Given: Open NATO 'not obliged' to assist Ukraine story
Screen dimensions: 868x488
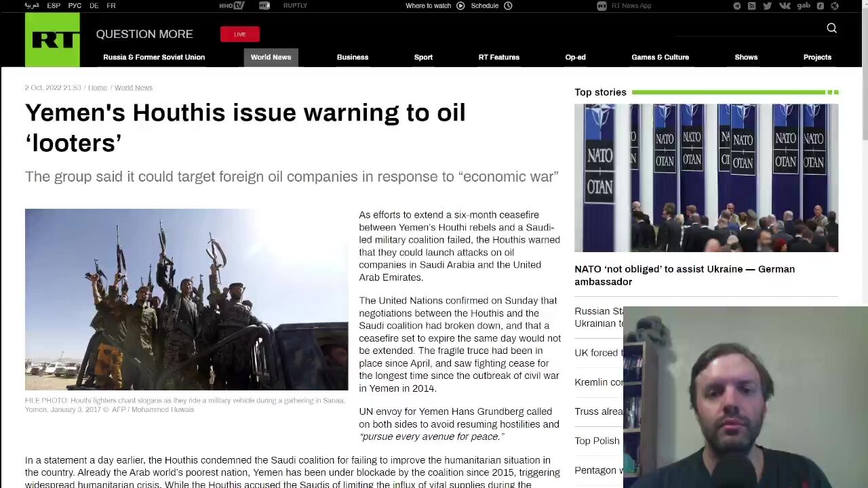Looking at the screenshot, I should (684, 275).
